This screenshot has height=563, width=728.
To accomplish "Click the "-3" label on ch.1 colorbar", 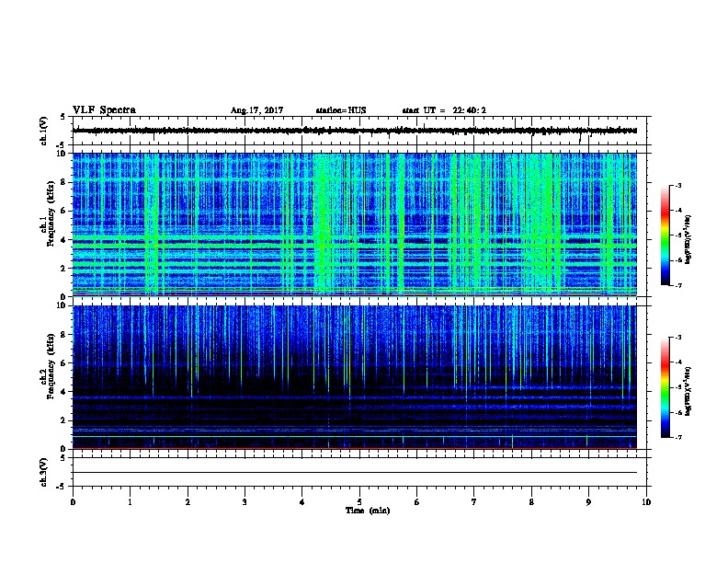I will 678,185.
